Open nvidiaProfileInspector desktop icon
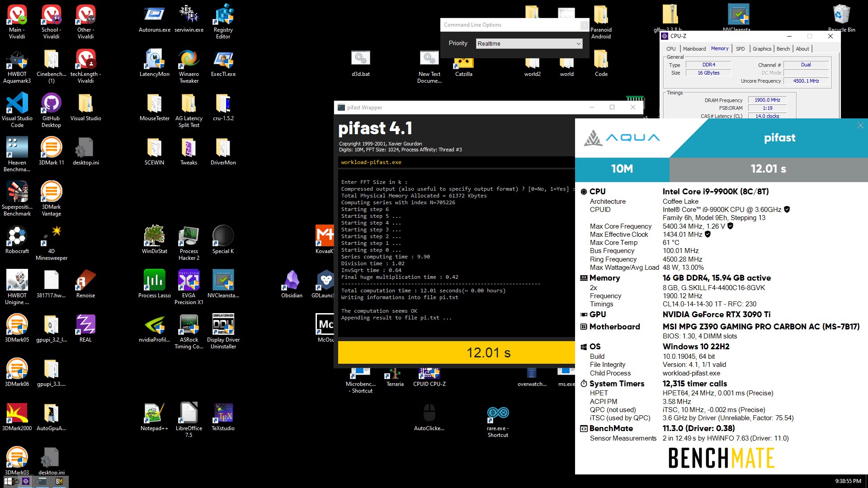The image size is (868, 488). pos(155,328)
